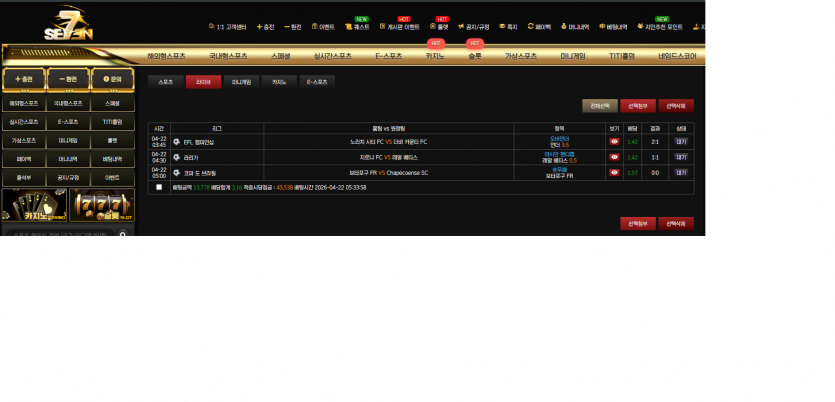Image resolution: width=835 pixels, height=402 pixels.
Task: Click soccer ball icon beside 라리가
Action: click(x=176, y=158)
